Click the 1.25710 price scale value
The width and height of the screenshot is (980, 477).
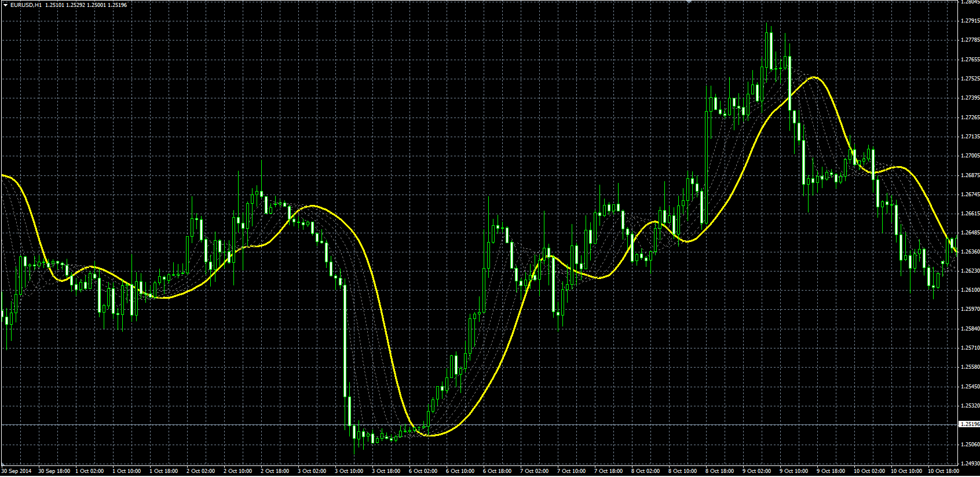[x=970, y=348]
